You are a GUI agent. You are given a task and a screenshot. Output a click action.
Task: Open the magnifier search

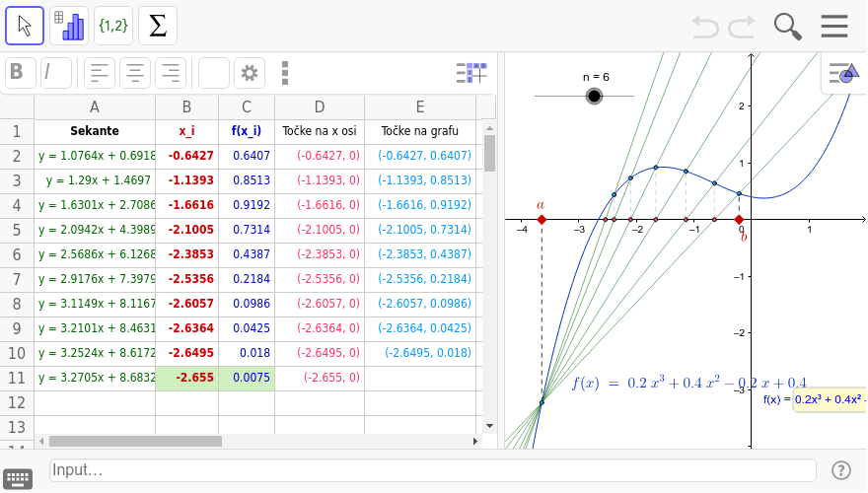click(x=787, y=27)
